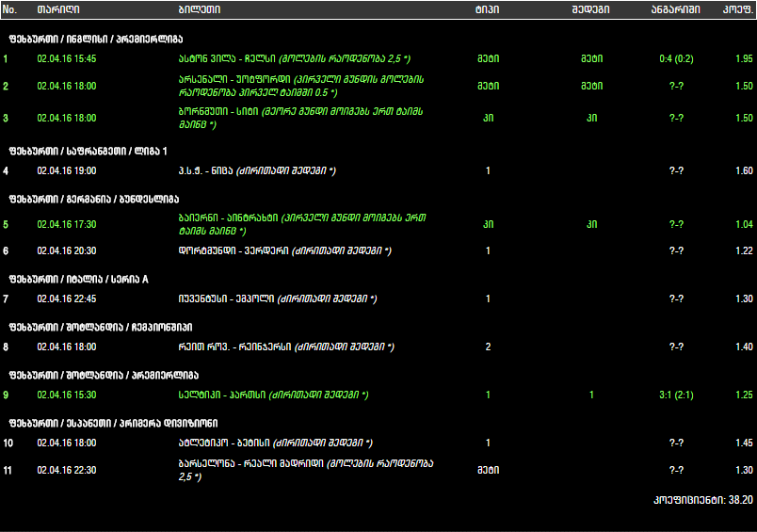
Task: Click the 'No.' column header
Action: (9, 9)
